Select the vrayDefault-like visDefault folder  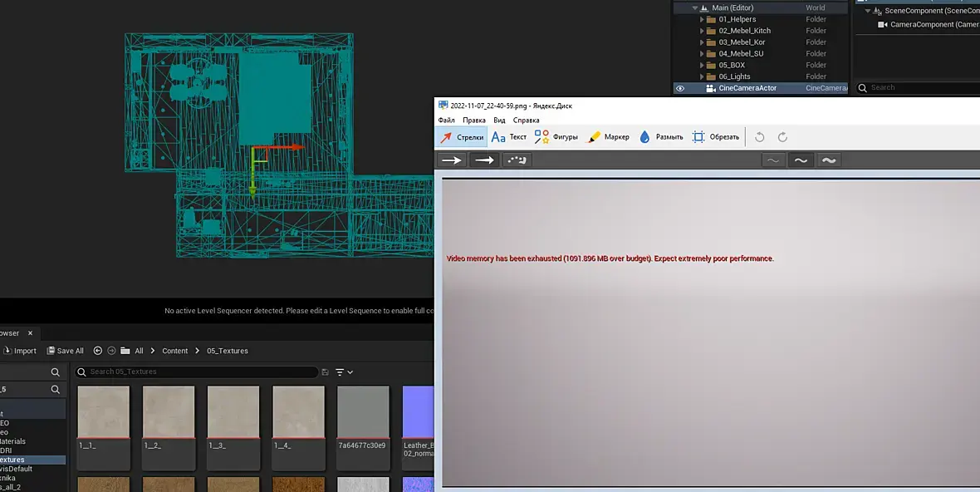(17, 469)
